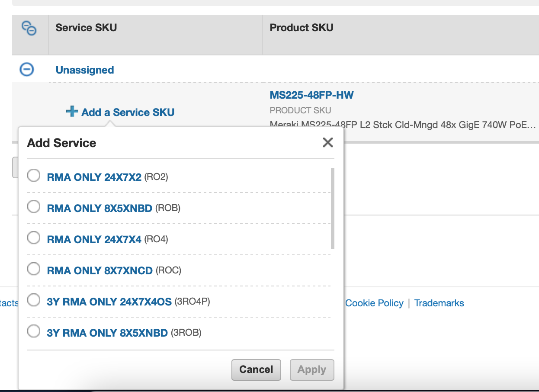Click the Service SKU column header
The height and width of the screenshot is (392, 539).
coord(86,27)
